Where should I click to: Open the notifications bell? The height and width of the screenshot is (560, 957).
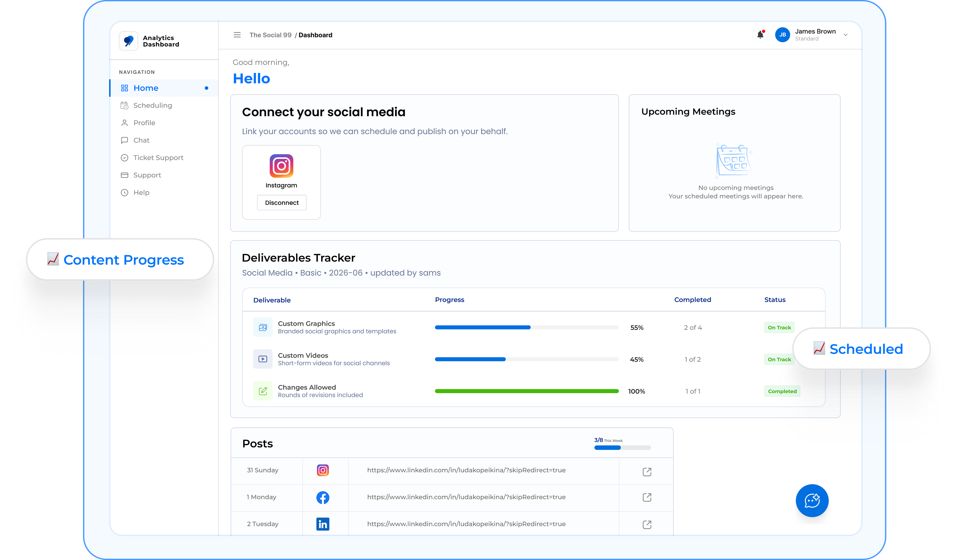(x=760, y=35)
